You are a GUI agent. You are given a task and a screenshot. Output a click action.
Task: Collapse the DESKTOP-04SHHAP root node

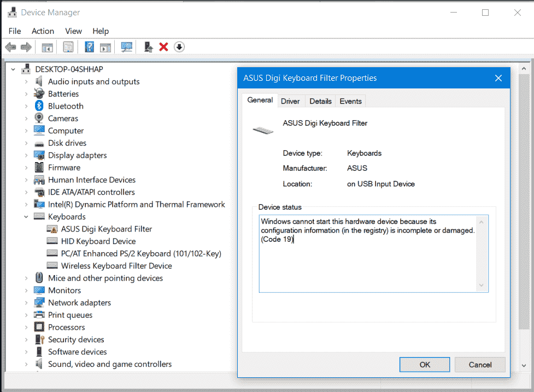tap(13, 69)
